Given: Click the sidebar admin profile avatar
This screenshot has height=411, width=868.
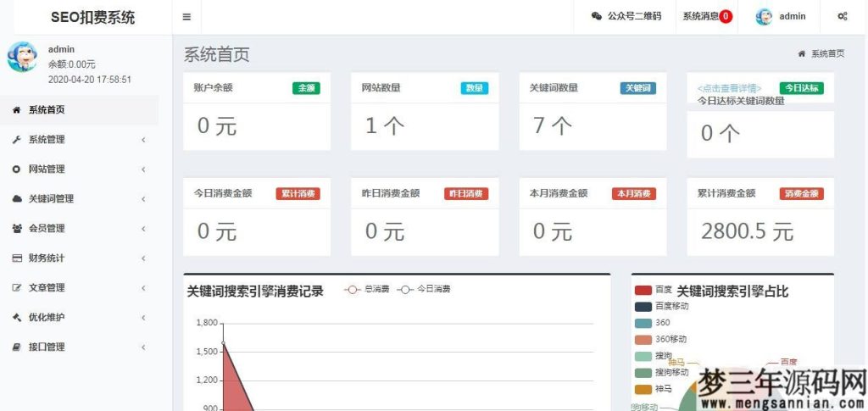Looking at the screenshot, I should (x=22, y=57).
